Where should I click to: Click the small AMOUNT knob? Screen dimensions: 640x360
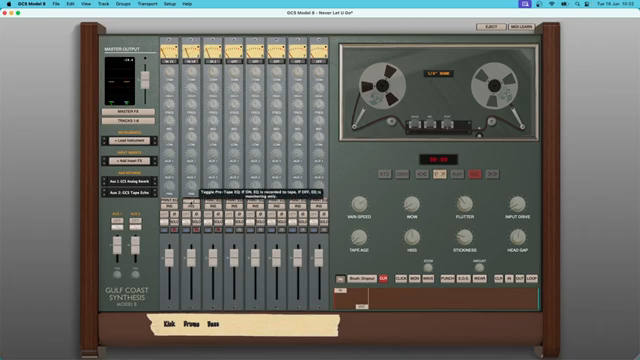[479, 267]
